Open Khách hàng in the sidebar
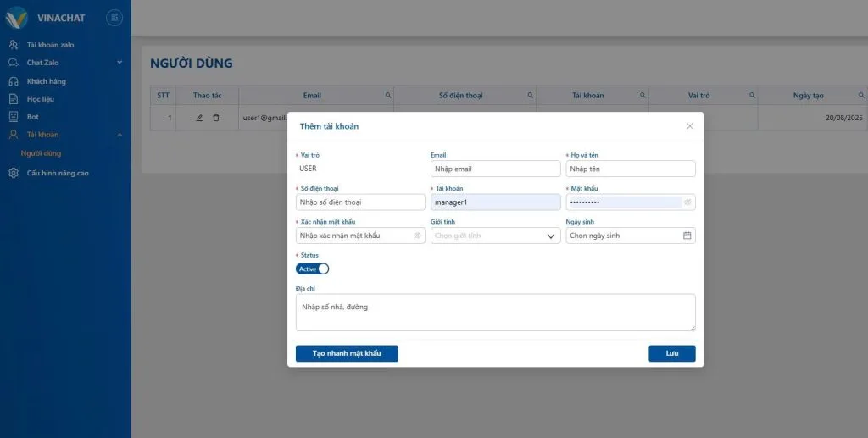Screen dimensions: 868x438 [47, 81]
